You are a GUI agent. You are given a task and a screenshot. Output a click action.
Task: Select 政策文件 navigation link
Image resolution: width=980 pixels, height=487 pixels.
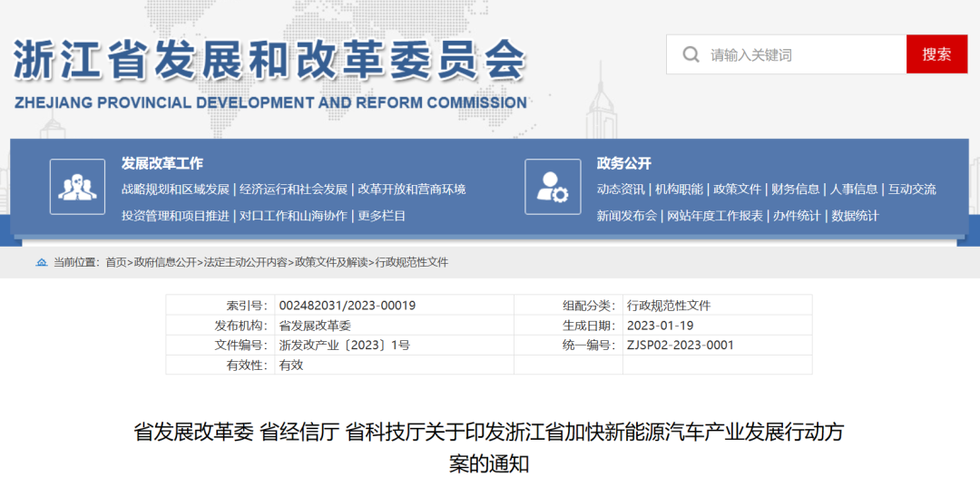click(x=737, y=190)
